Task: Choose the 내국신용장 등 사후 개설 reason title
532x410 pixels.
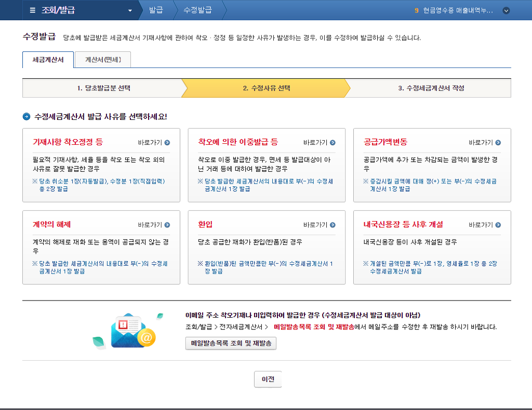Action: pyautogui.click(x=403, y=224)
